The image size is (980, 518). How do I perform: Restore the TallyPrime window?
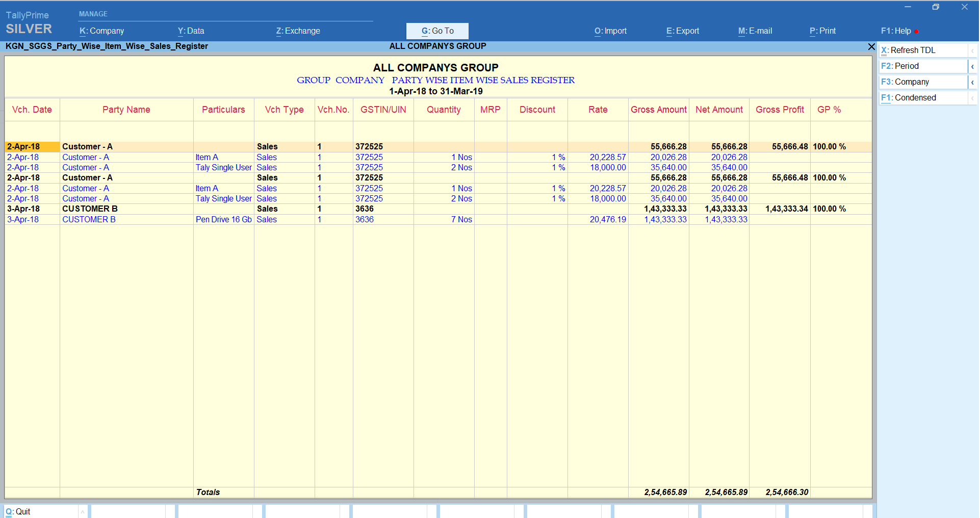tap(936, 7)
